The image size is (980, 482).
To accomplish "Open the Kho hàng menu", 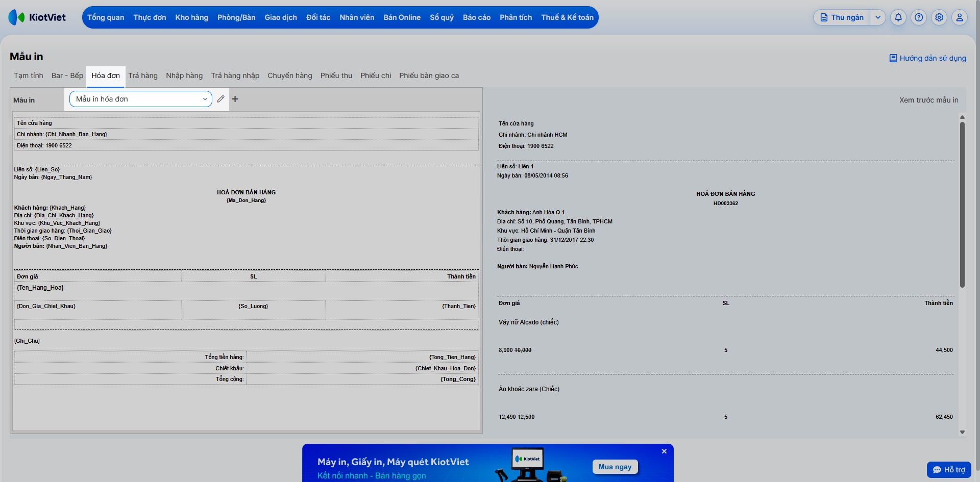I will 192,17.
